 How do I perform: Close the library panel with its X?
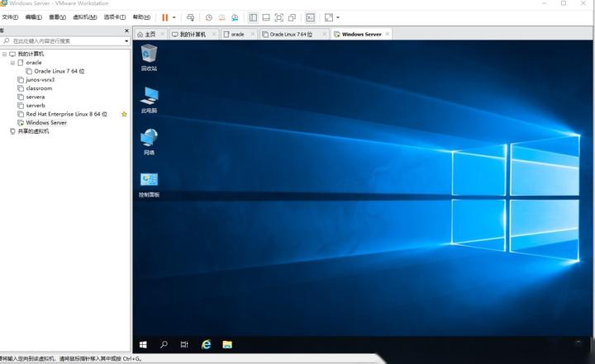[x=126, y=31]
